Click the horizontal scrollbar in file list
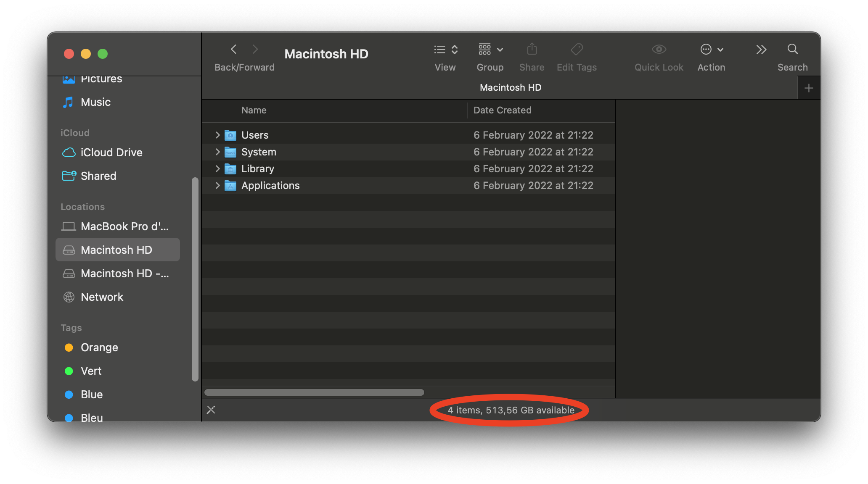 point(314,392)
